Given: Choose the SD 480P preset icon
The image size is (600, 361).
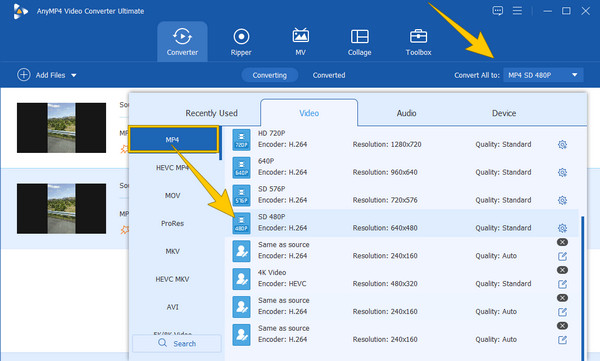Looking at the screenshot, I should pyautogui.click(x=241, y=223).
